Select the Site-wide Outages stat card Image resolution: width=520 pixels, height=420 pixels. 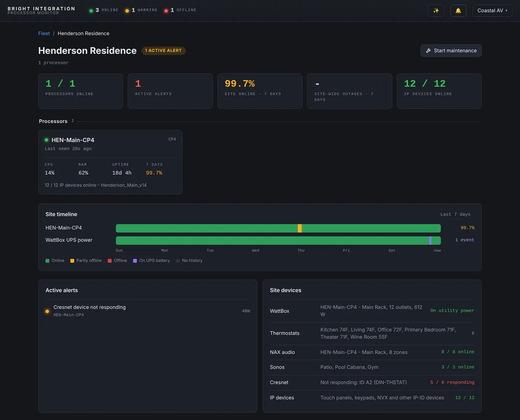350,91
